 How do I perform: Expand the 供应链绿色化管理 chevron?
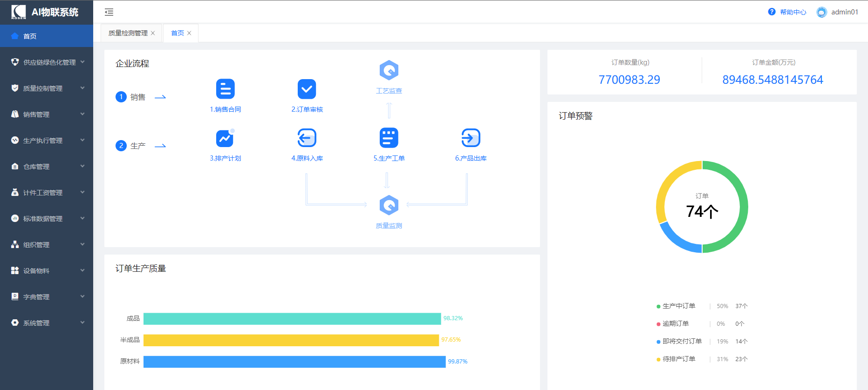pos(82,62)
